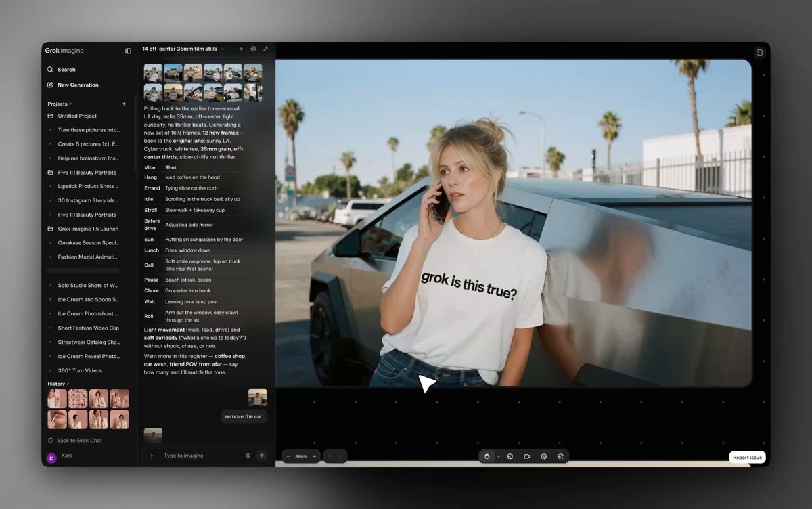Click the settings gear in chat header
Screen dimensions: 812x509
[x=253, y=49]
